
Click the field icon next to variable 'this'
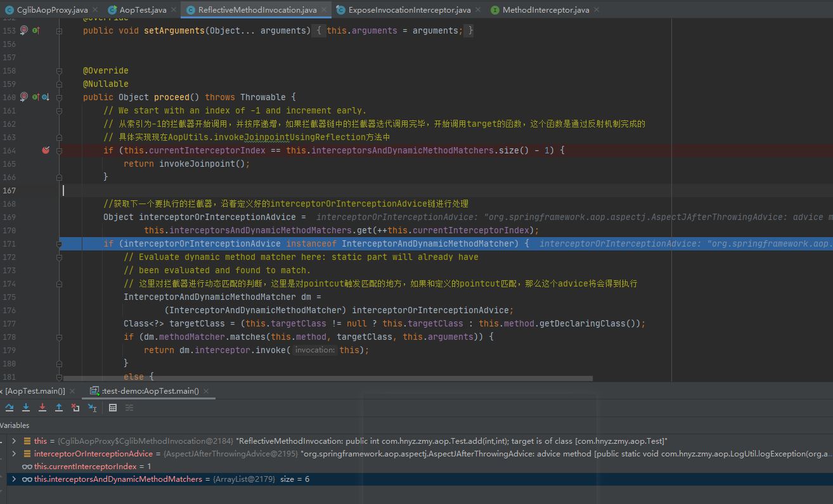coord(27,441)
